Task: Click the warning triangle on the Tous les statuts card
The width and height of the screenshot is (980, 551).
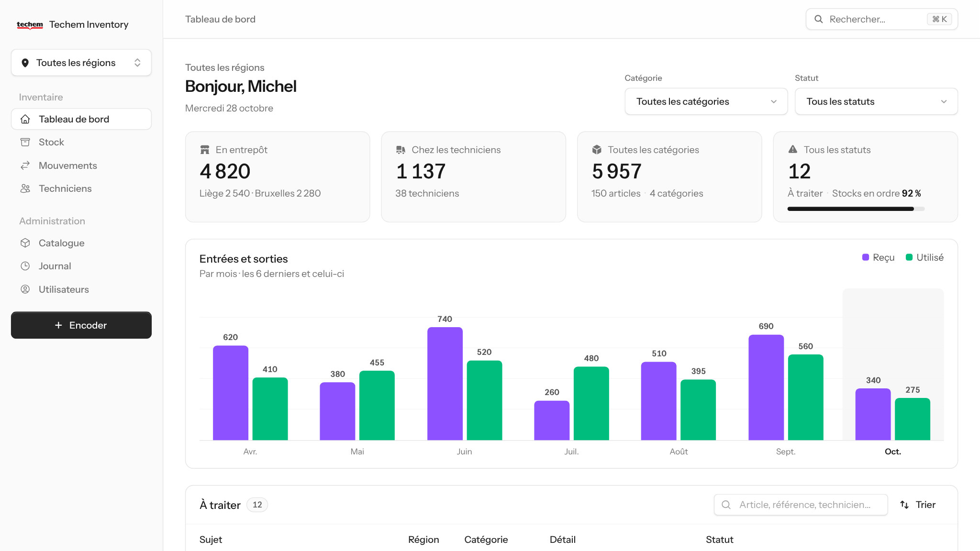Action: tap(793, 149)
